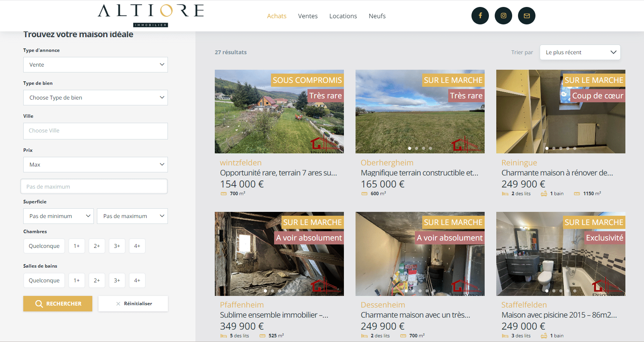Image resolution: width=644 pixels, height=342 pixels.
Task: Open the Locations menu item
Action: [x=343, y=16]
